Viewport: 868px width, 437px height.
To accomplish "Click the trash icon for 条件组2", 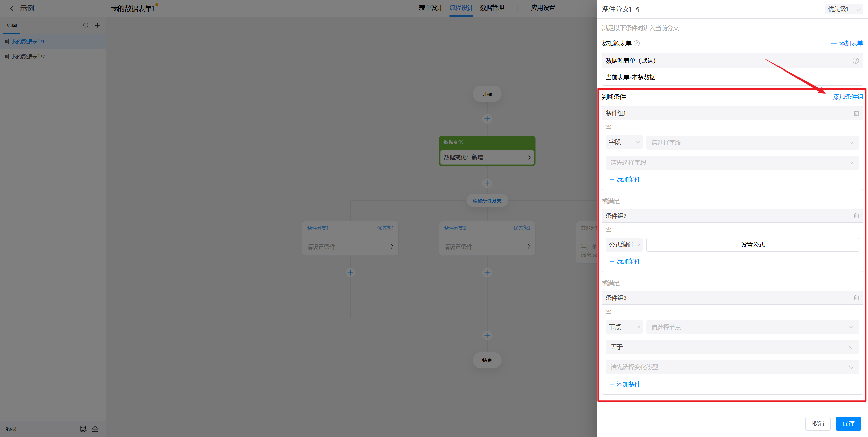I will (856, 216).
